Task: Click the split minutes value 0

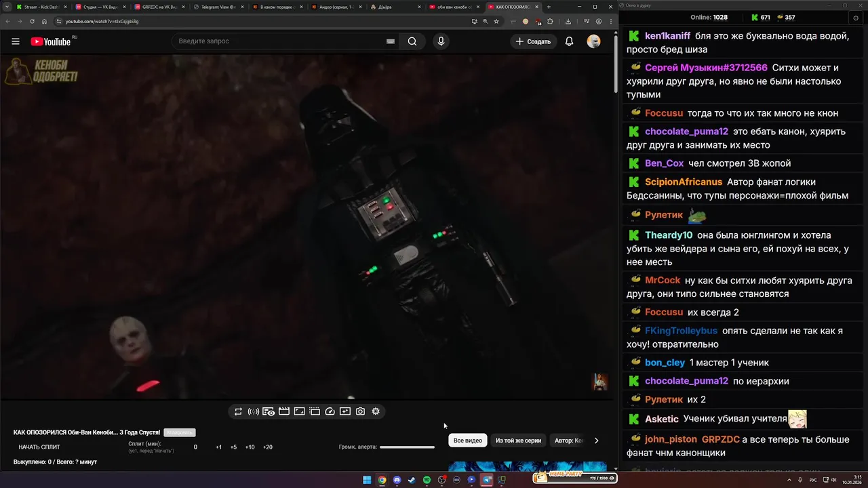Action: click(x=195, y=447)
